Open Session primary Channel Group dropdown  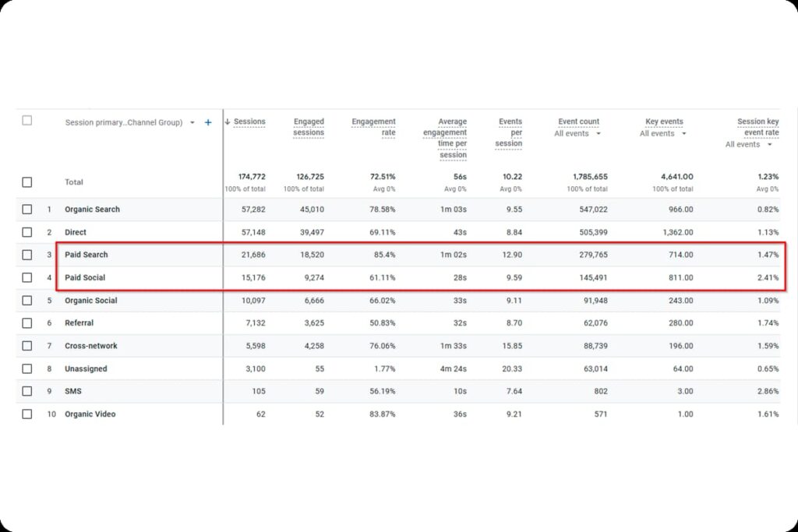click(192, 122)
